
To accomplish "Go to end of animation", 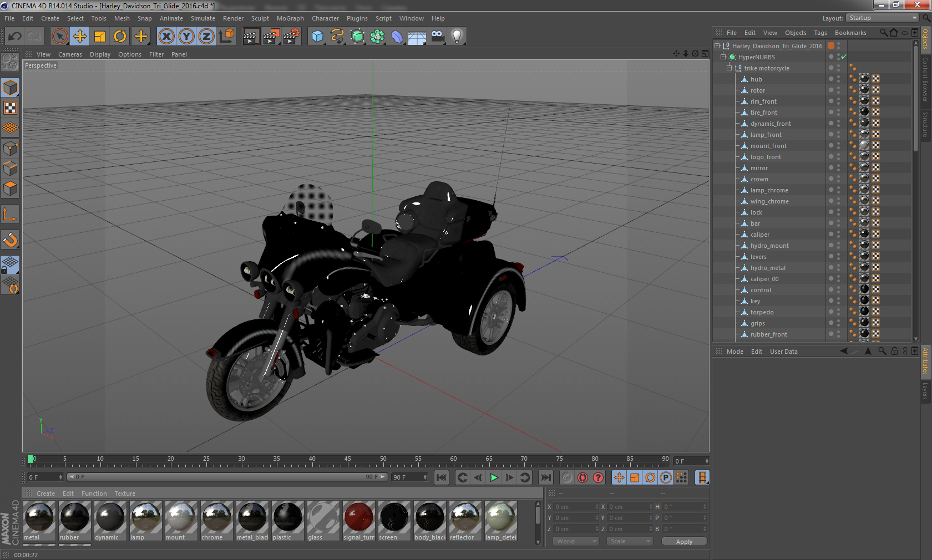I will click(546, 477).
